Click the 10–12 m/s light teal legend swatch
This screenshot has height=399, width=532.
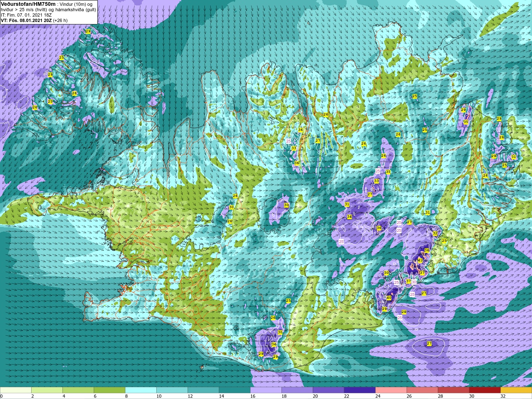172,390
